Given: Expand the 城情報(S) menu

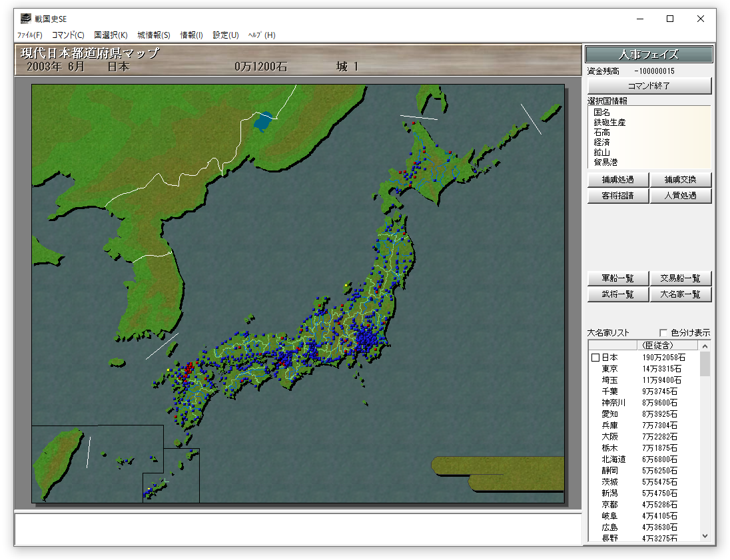Looking at the screenshot, I should coord(154,35).
